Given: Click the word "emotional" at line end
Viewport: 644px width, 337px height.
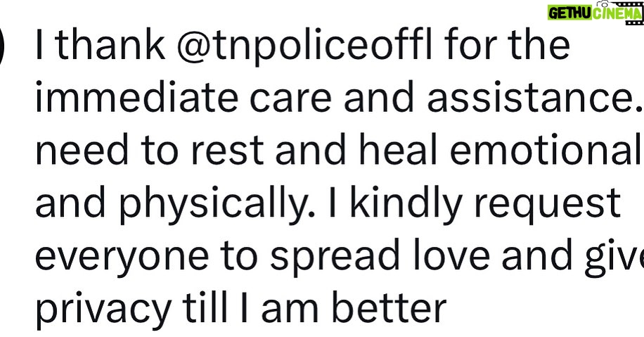Looking at the screenshot, I should [547, 150].
